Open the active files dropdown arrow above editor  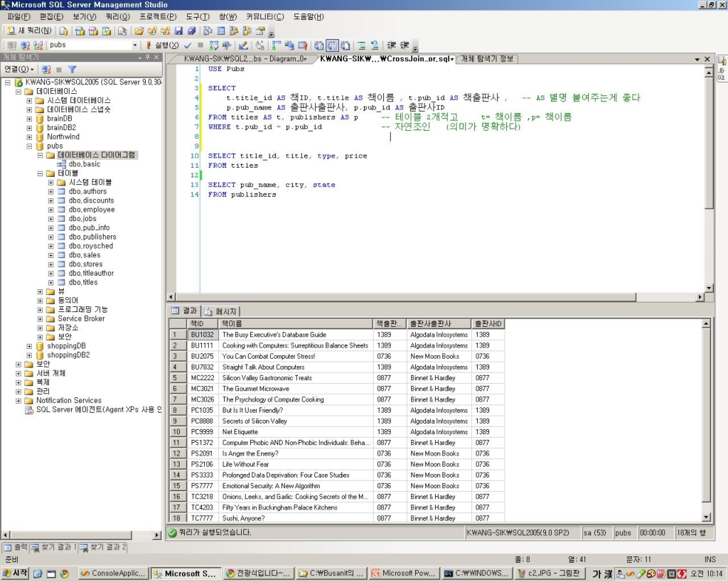pos(697,59)
